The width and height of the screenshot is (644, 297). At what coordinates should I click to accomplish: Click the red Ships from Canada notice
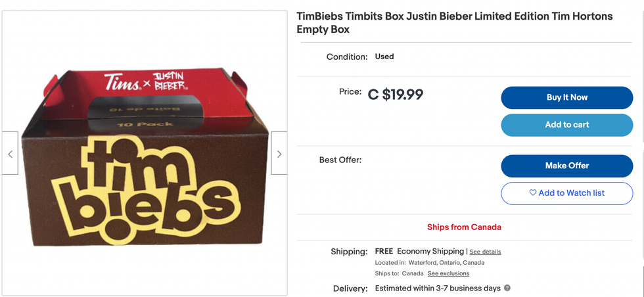(464, 227)
